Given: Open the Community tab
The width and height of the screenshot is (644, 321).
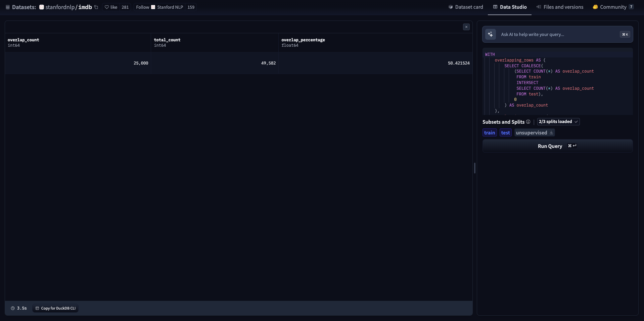Looking at the screenshot, I should [613, 7].
